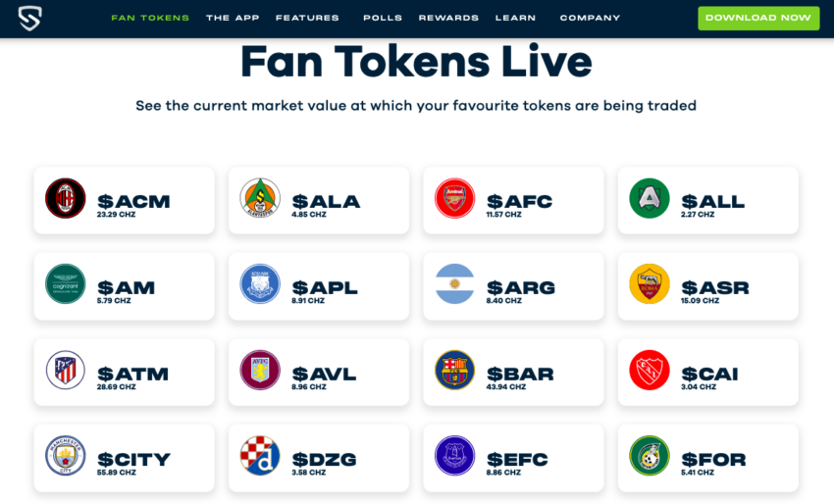
Task: Click the AS Roma crest
Action: click(x=650, y=284)
